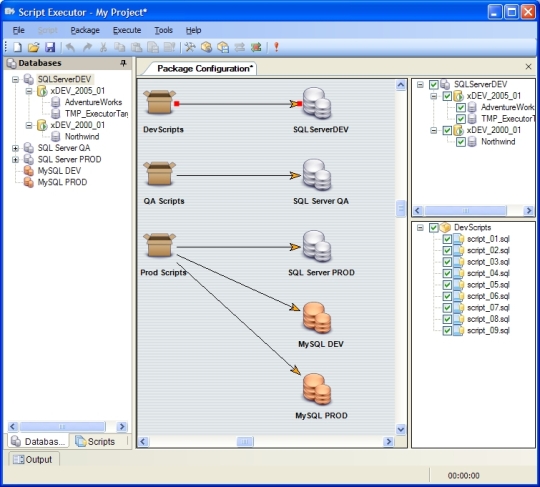Uncheck the DevScripts package checkbox
Image resolution: width=540 pixels, height=487 pixels.
pyautogui.click(x=434, y=227)
